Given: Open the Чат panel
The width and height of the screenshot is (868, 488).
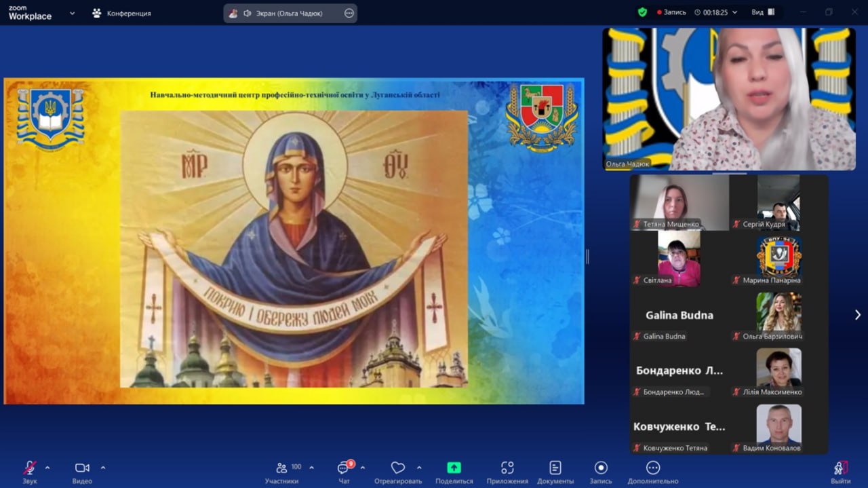Looking at the screenshot, I should [x=343, y=468].
